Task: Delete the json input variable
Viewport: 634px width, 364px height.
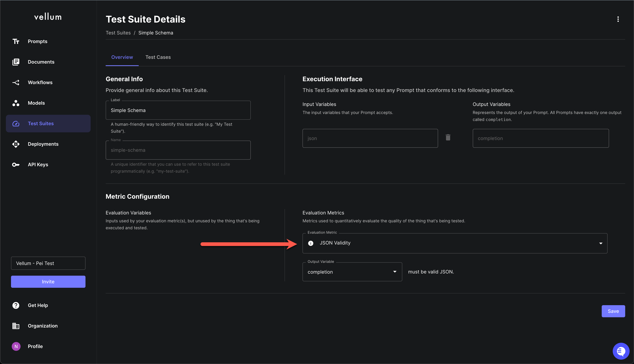Action: 448,137
